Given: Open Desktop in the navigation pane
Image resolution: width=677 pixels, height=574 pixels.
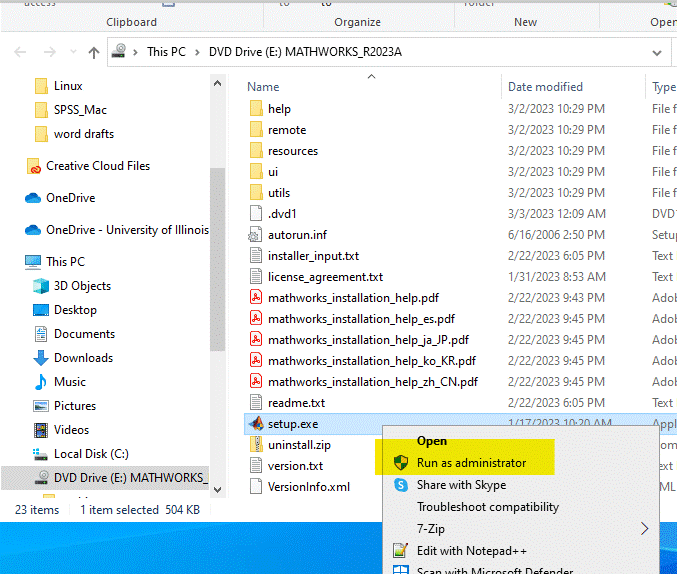Looking at the screenshot, I should point(65,310).
